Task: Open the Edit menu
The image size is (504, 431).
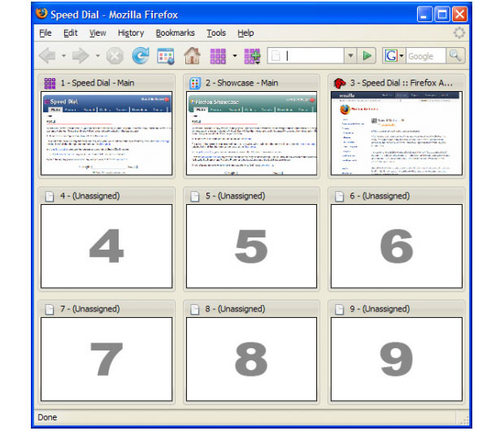Action: click(x=71, y=33)
